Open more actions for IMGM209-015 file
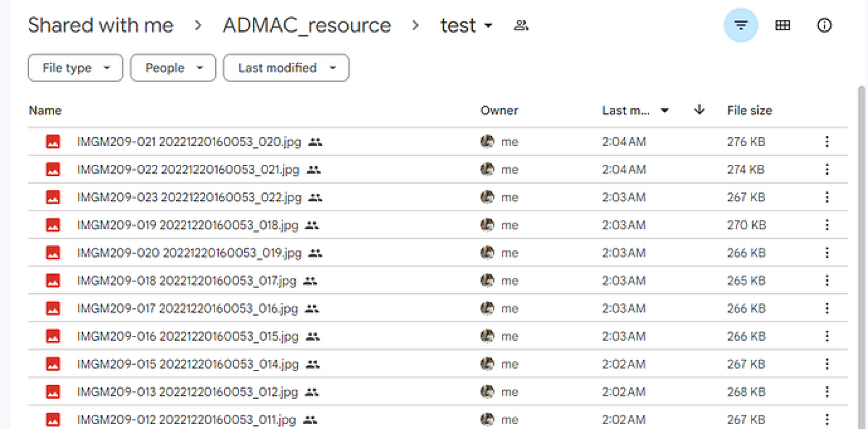868x429 pixels. tap(827, 364)
